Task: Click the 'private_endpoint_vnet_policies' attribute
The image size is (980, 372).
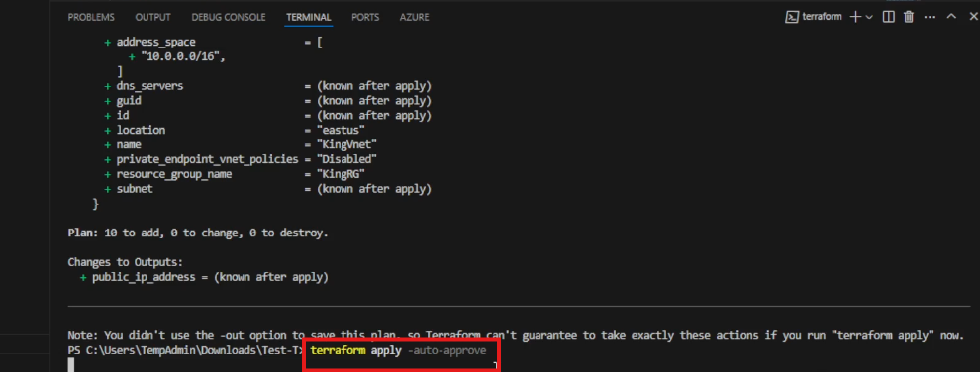Action: coord(208,160)
